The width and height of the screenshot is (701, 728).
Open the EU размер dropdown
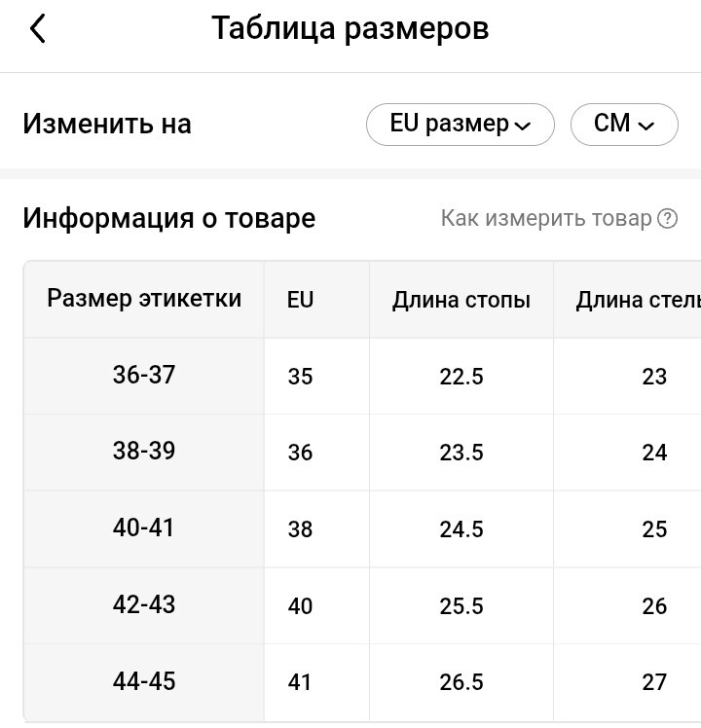tap(460, 125)
